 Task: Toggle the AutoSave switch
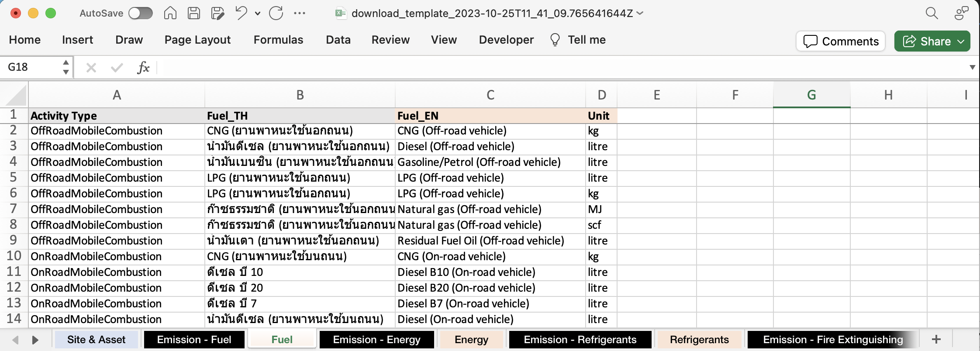(x=140, y=14)
